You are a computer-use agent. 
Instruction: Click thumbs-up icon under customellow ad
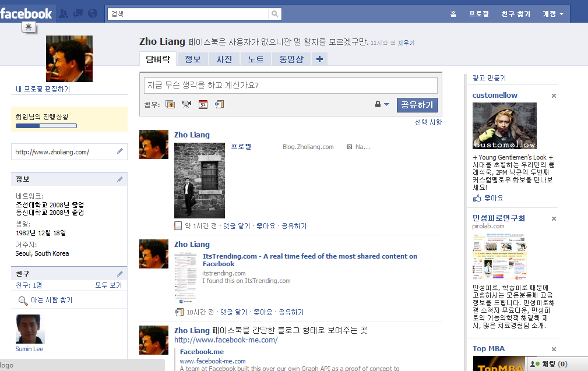coord(477,198)
